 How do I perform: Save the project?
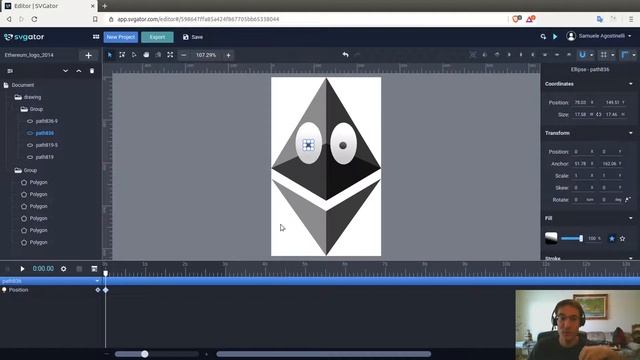click(x=193, y=37)
